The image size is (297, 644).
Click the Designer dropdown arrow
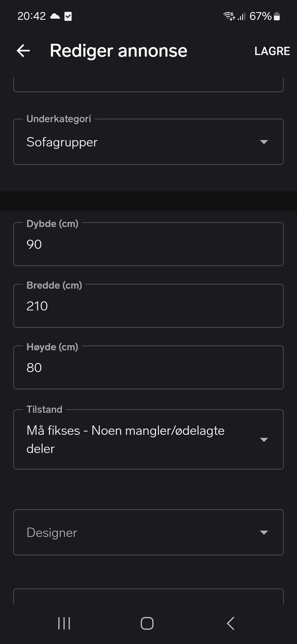point(264,533)
